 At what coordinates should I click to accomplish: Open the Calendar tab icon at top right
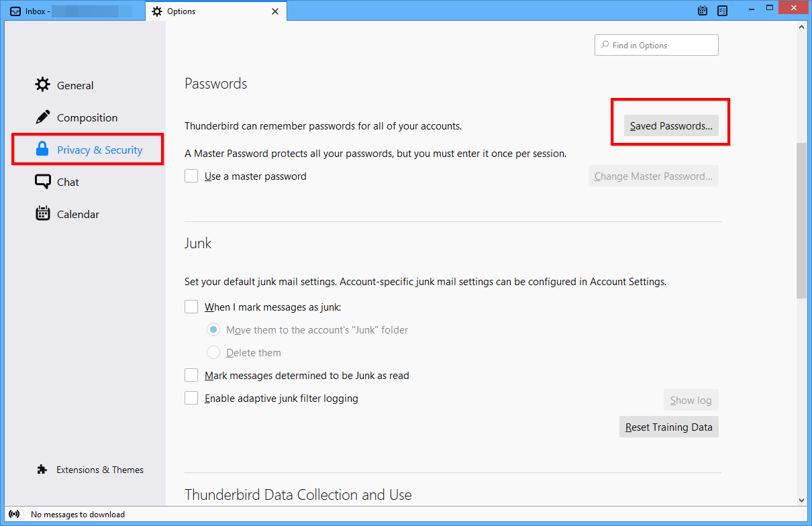click(703, 11)
